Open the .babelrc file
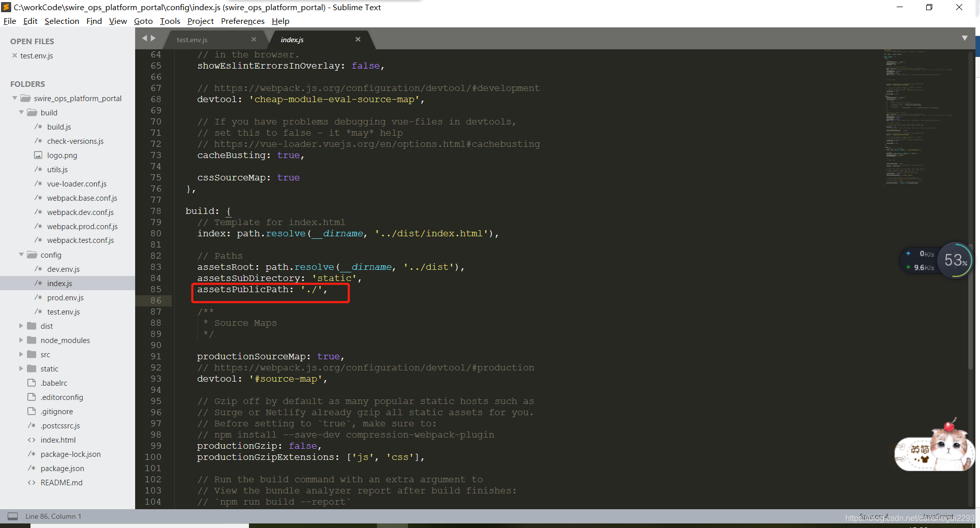Screen dimensions: 980x528 [54, 383]
